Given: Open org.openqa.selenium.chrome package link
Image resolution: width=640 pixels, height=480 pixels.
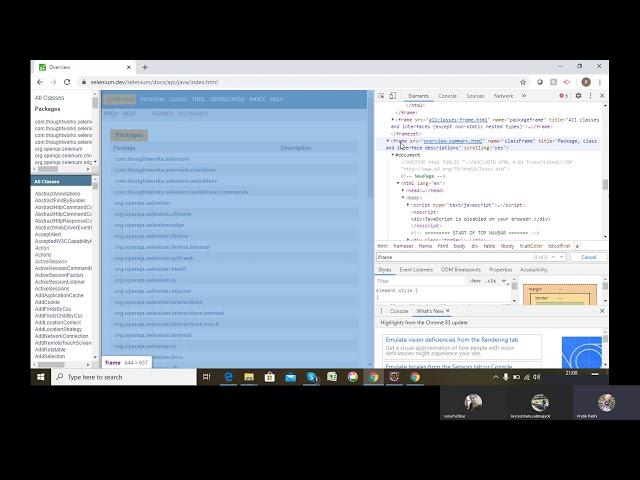Looking at the screenshot, I should coord(153,214).
